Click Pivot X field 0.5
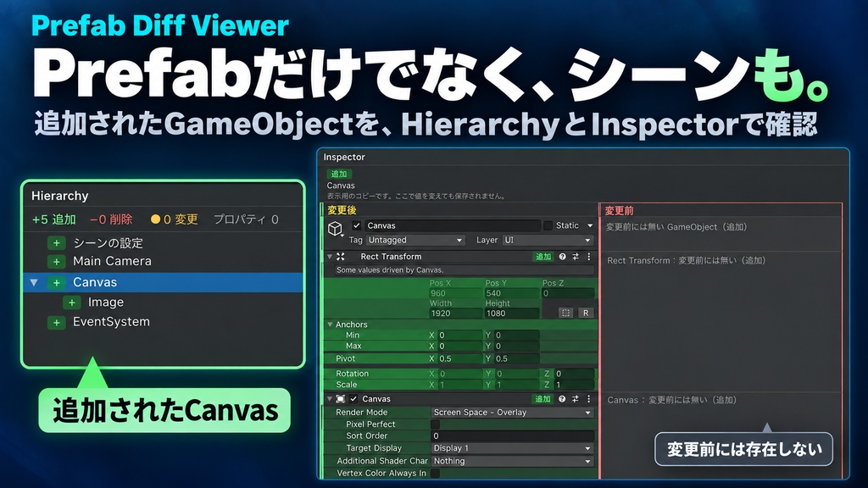Screen dimensions: 868x488 pyautogui.click(x=459, y=358)
